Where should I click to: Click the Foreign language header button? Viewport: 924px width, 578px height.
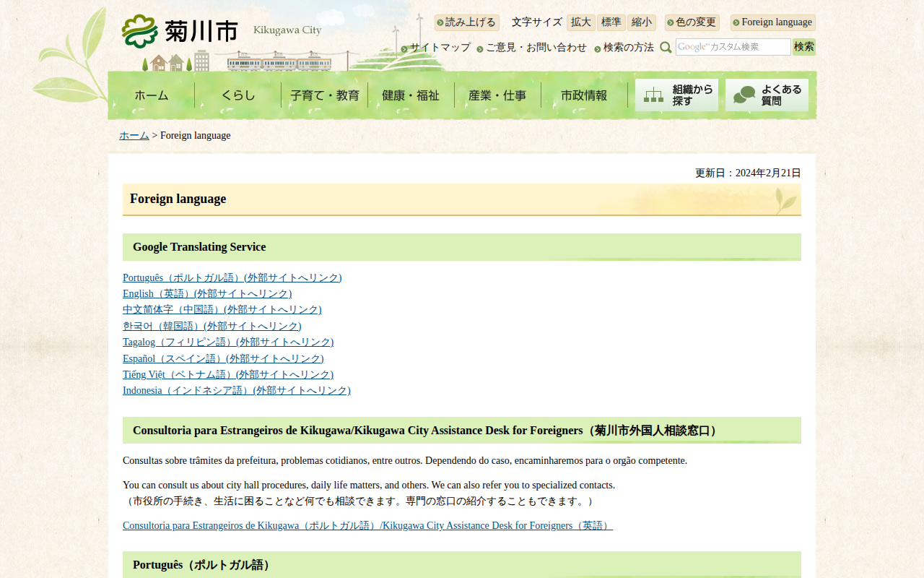(773, 22)
